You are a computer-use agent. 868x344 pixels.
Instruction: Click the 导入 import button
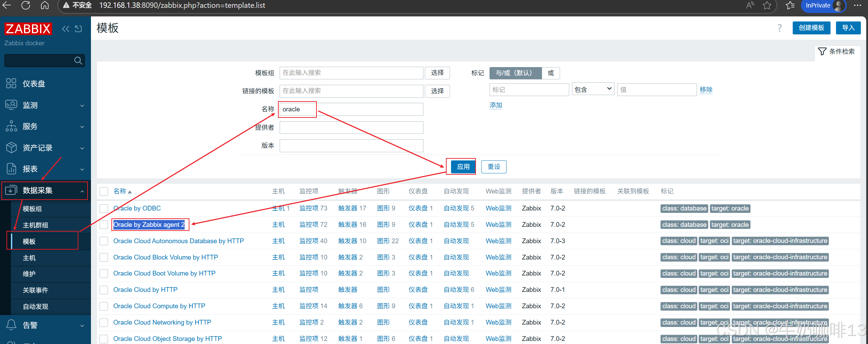848,28
